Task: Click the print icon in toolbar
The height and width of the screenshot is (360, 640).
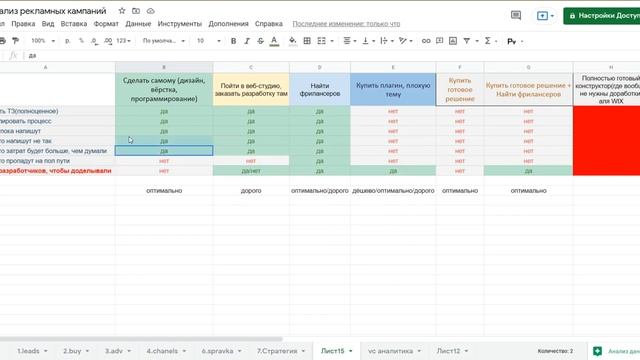Action: tap(2, 41)
